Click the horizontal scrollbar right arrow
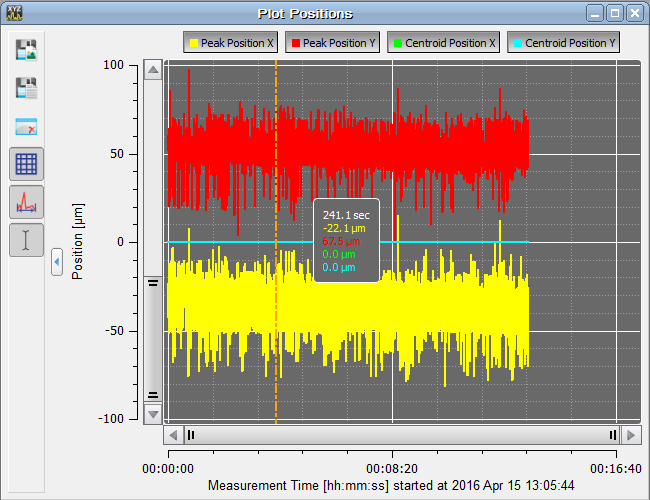Image resolution: width=650 pixels, height=500 pixels. coord(631,435)
